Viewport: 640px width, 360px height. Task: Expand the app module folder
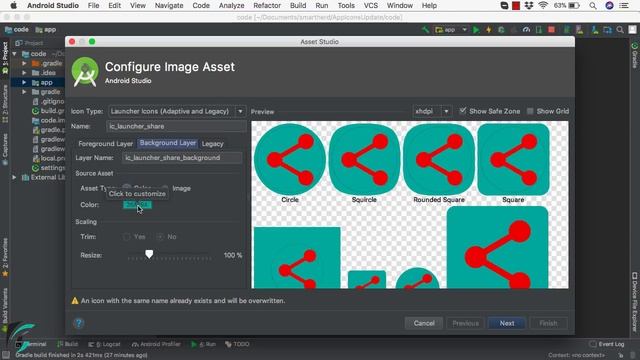click(x=24, y=82)
